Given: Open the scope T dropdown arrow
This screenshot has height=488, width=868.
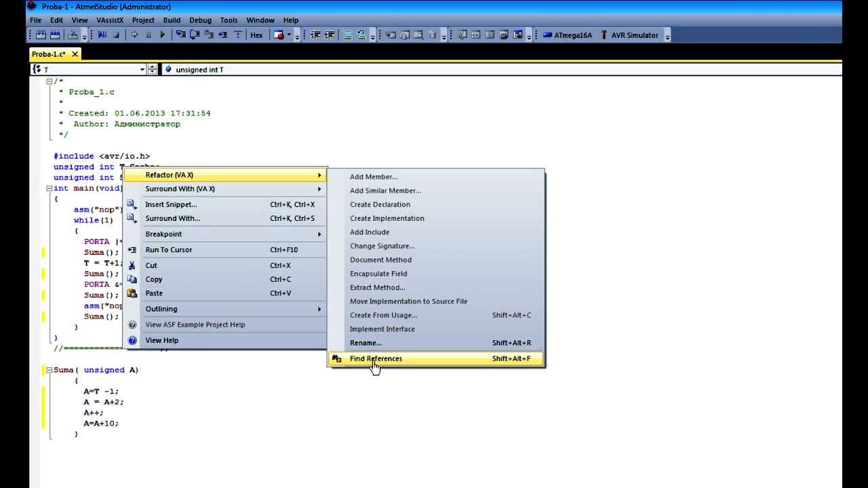Looking at the screenshot, I should coord(142,69).
